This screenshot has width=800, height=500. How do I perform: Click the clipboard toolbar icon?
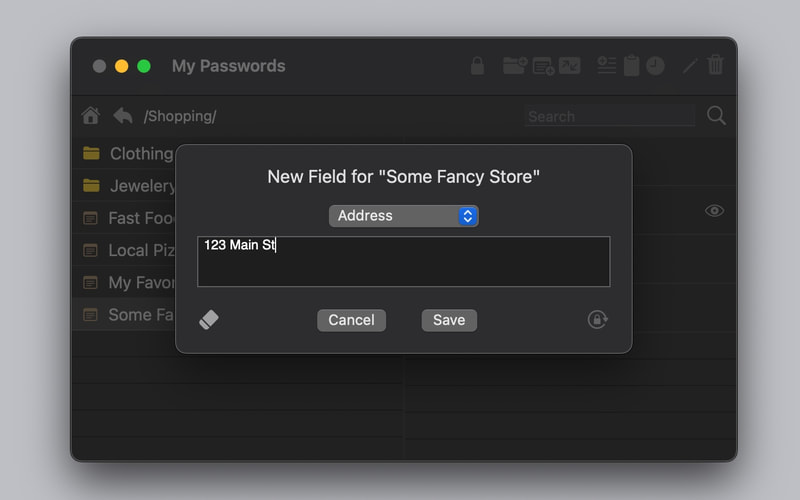click(631, 65)
